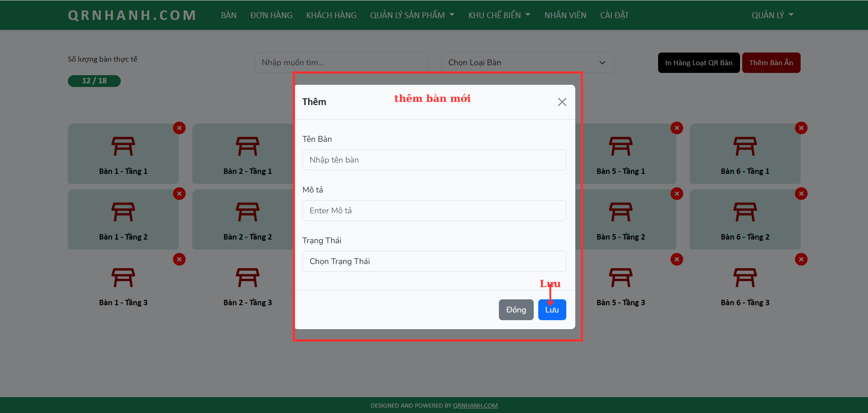
Task: Click the table icon for Bàn 6 - Tầng 1
Action: coord(745,147)
